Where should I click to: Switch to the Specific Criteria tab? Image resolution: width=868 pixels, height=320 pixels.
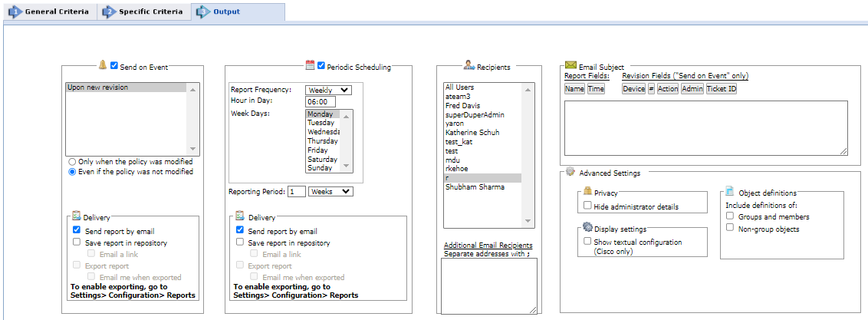pos(143,12)
